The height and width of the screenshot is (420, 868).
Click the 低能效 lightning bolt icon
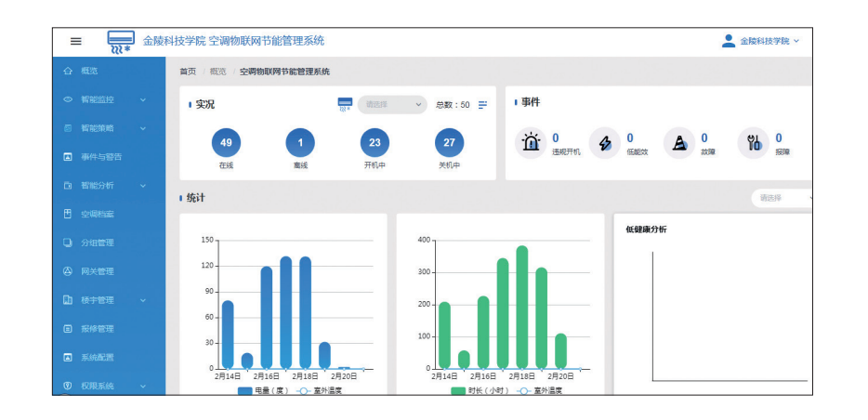(x=605, y=142)
